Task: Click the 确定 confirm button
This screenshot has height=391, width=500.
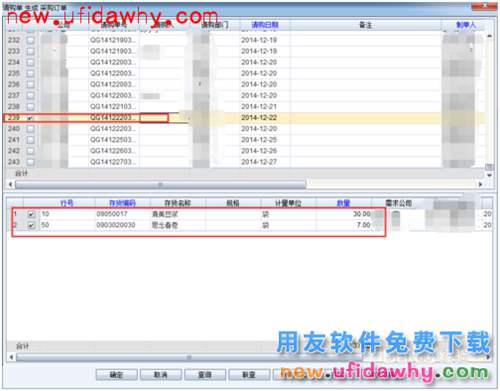Action: point(116,375)
